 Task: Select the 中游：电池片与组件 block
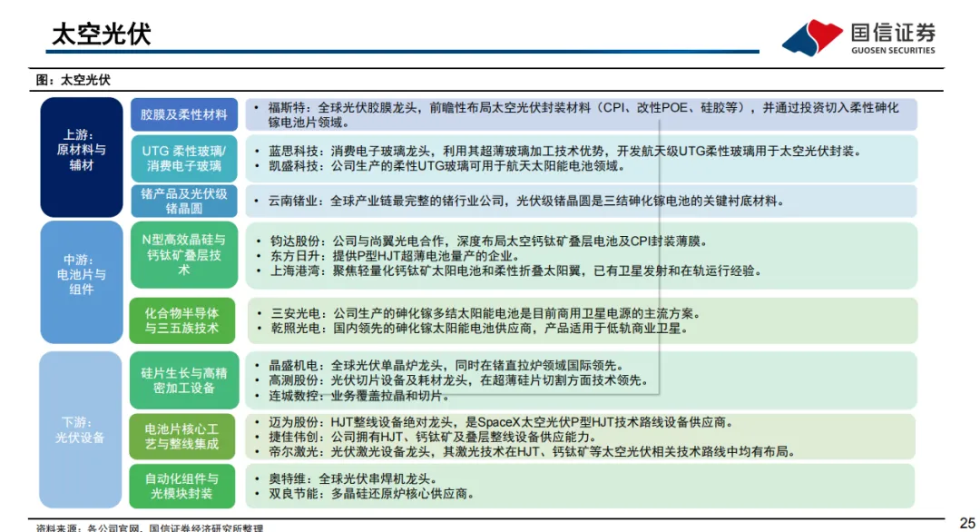pos(82,281)
